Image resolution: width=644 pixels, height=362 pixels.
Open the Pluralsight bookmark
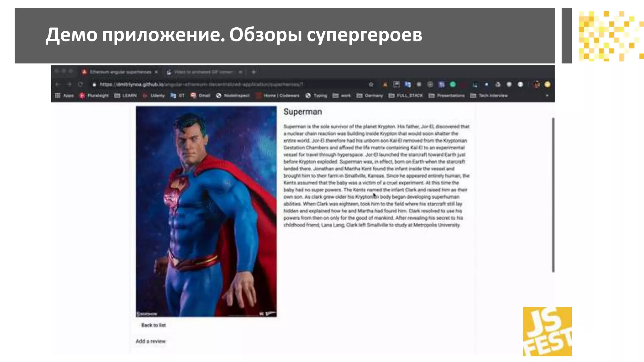[94, 96]
